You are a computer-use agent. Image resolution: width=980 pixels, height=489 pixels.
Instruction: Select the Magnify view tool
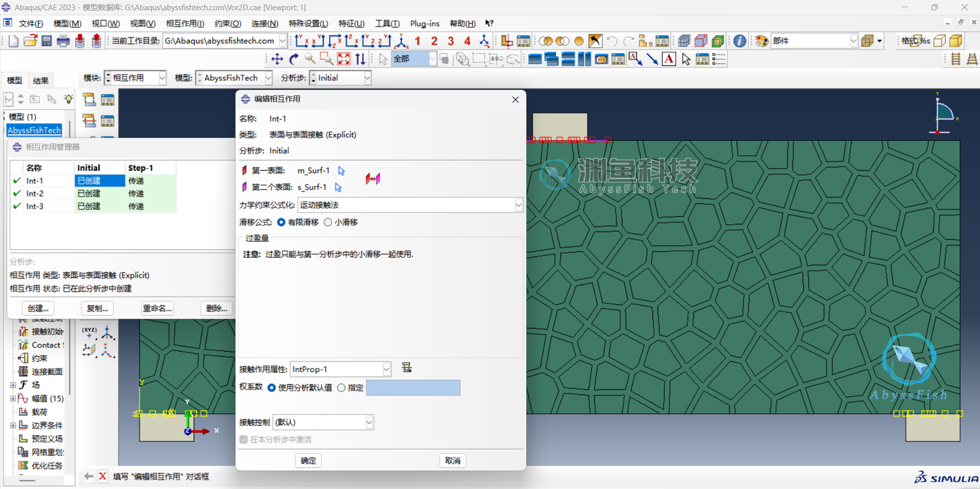click(310, 59)
